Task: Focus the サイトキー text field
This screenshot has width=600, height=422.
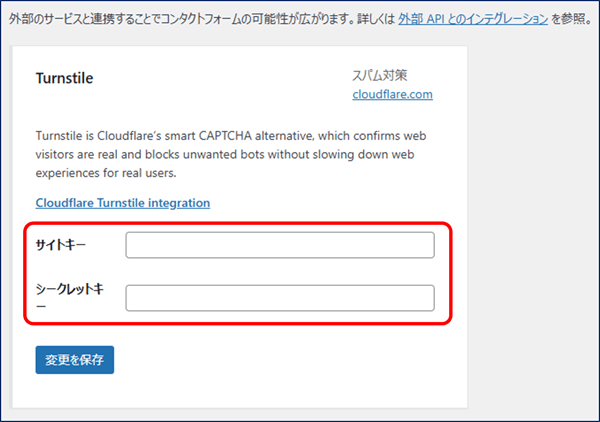Action: tap(280, 245)
